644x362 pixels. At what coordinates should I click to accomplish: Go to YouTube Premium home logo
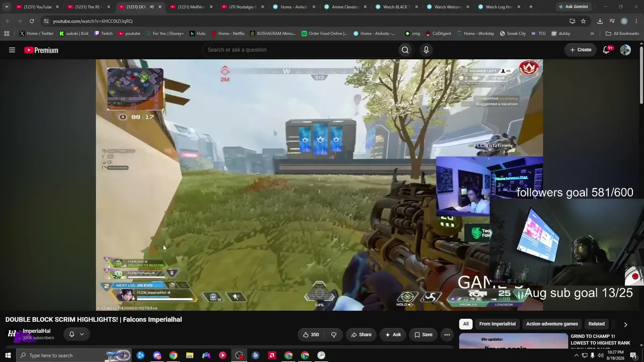coord(41,50)
